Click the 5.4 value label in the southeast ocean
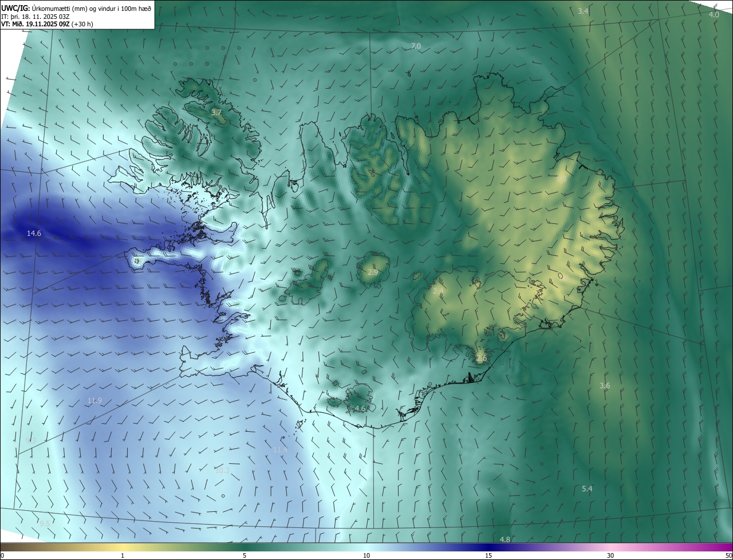 tap(587, 488)
